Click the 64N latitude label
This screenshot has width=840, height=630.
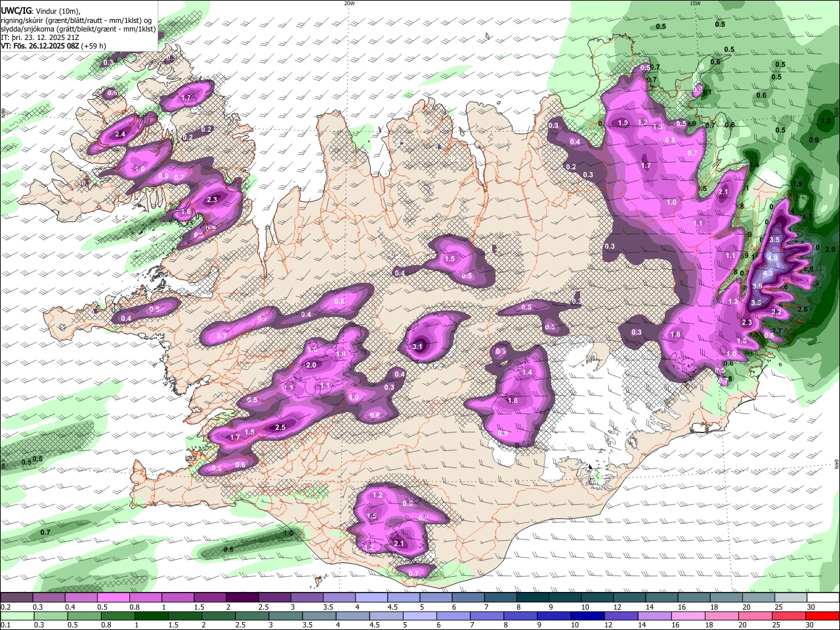point(837,464)
